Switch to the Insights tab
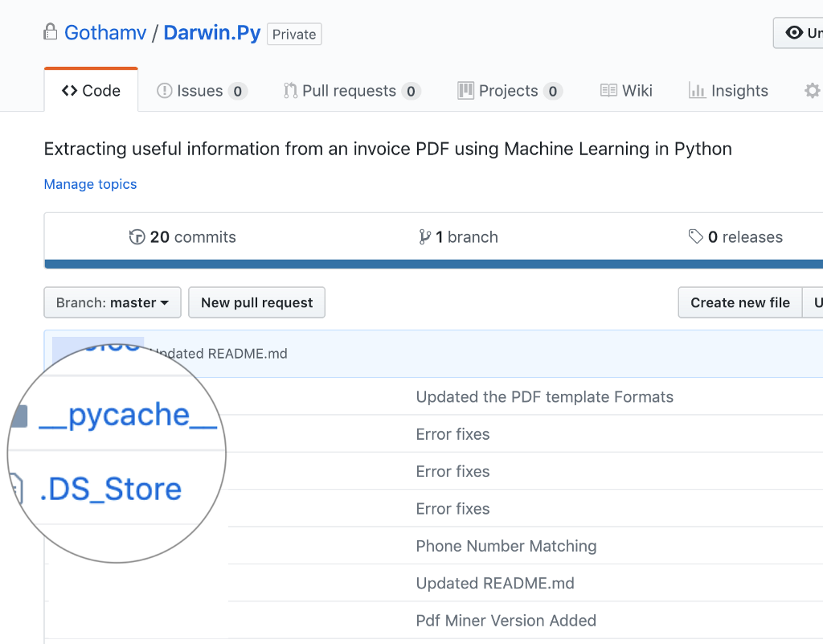 pos(728,91)
